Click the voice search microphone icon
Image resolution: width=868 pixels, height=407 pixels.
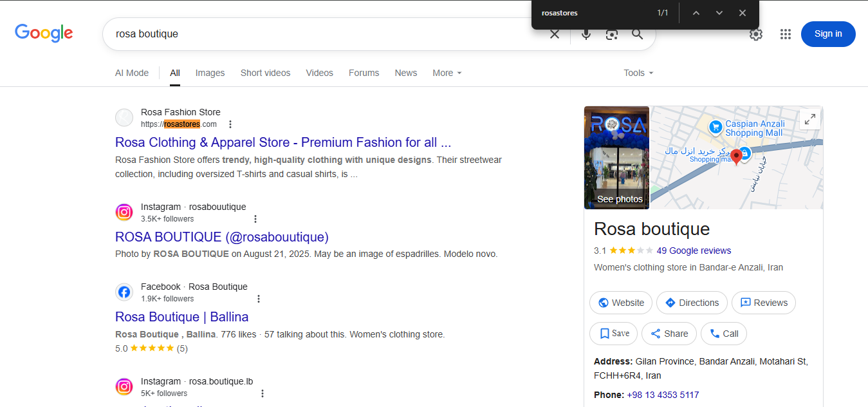(x=586, y=34)
